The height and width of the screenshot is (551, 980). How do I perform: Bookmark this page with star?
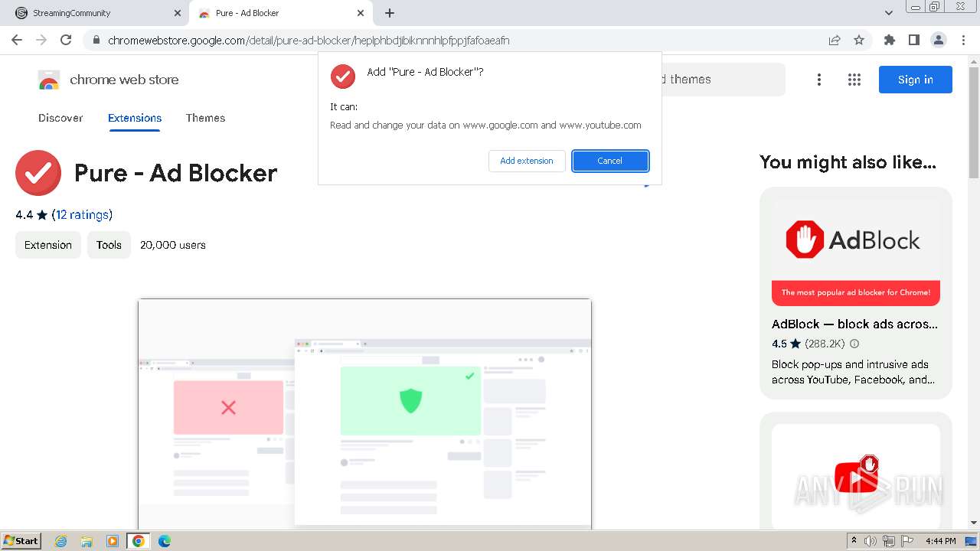[x=859, y=41]
